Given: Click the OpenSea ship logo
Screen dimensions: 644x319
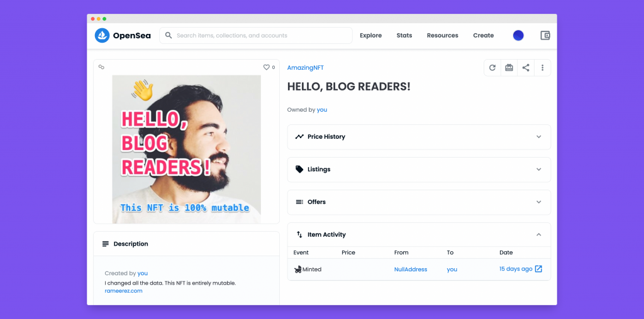Looking at the screenshot, I should (103, 36).
